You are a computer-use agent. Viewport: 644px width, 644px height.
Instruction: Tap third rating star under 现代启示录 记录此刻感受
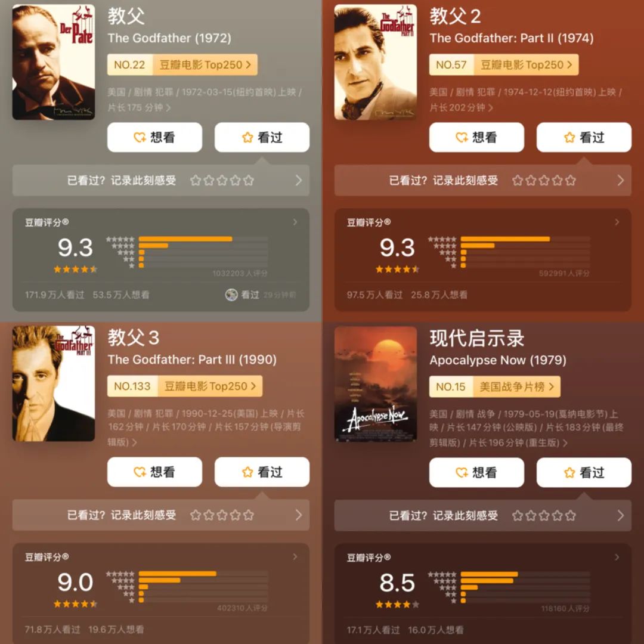[544, 515]
